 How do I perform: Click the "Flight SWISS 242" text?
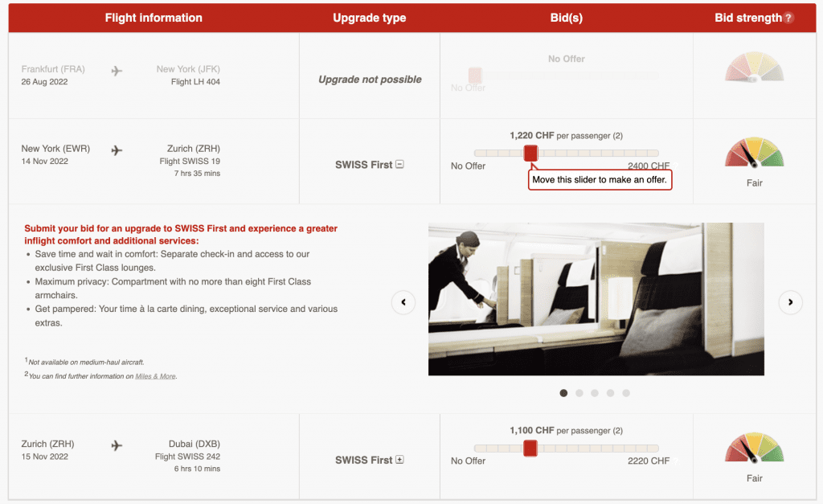[187, 457]
